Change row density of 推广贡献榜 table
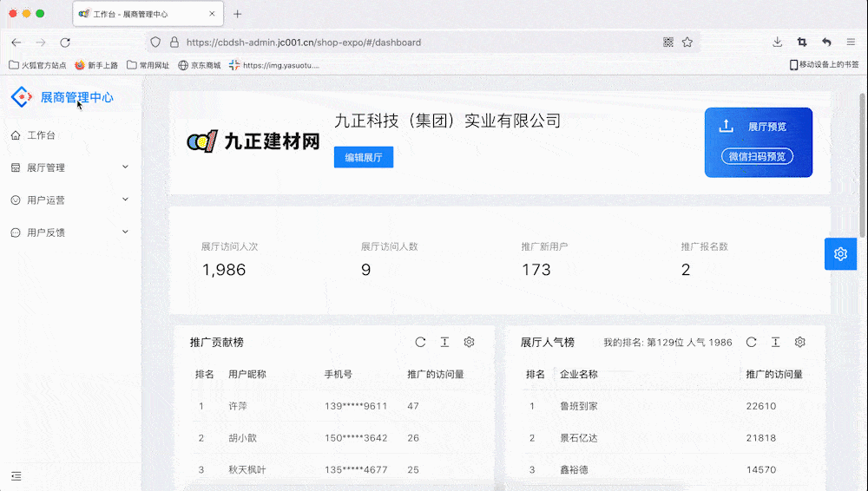 pyautogui.click(x=444, y=343)
